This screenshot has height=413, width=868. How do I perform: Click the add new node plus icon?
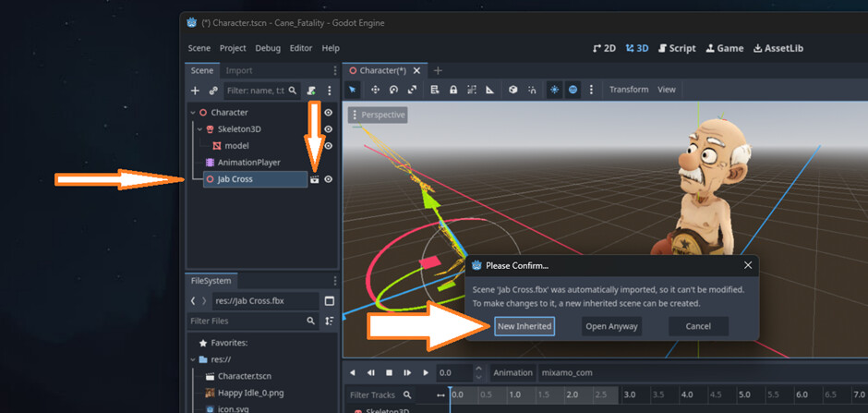click(x=195, y=91)
